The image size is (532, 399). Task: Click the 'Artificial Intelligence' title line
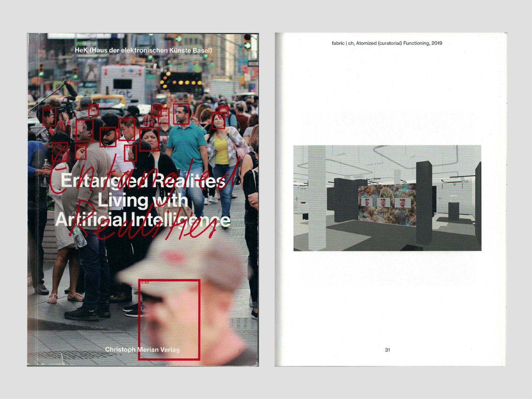143,220
